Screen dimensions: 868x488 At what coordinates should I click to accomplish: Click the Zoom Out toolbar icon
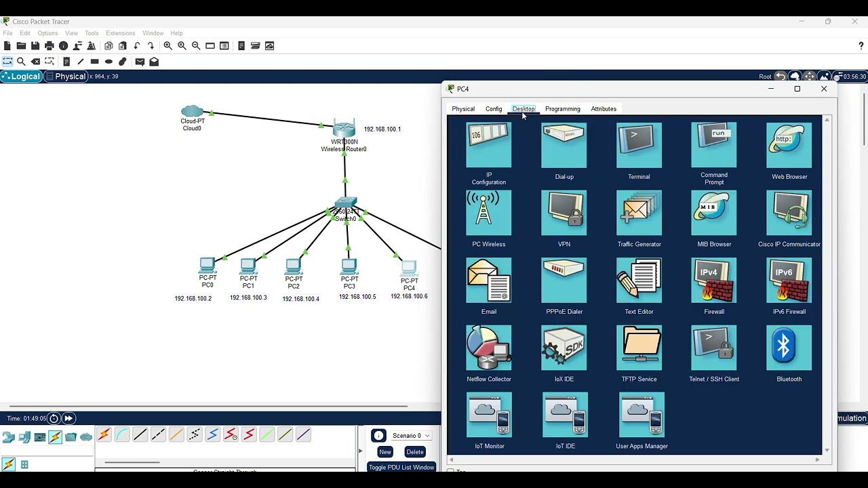click(x=196, y=45)
